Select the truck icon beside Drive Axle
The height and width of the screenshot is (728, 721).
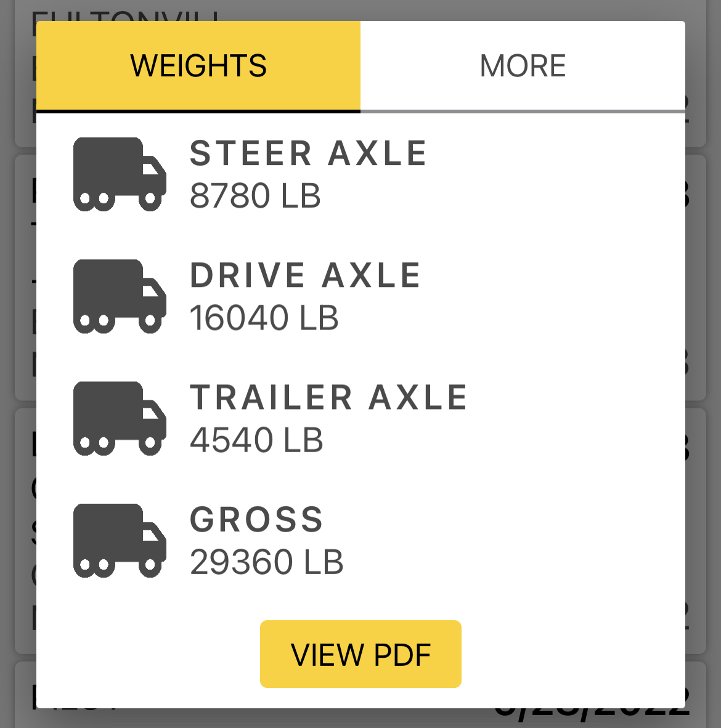pos(120,296)
